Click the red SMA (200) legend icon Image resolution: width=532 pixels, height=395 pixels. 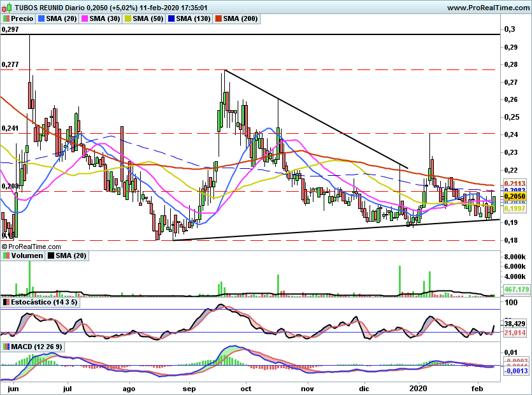coord(218,18)
